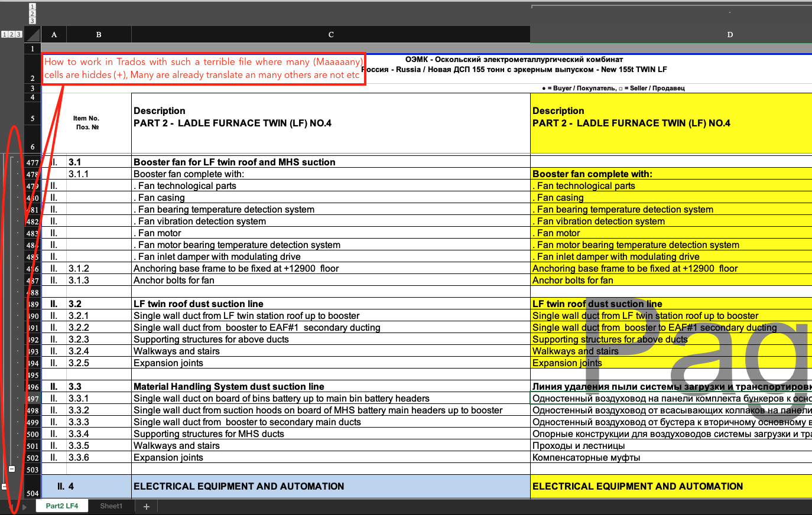Viewport: 812px width, 515px height.
Task: Select row 504 header
Action: (33, 487)
